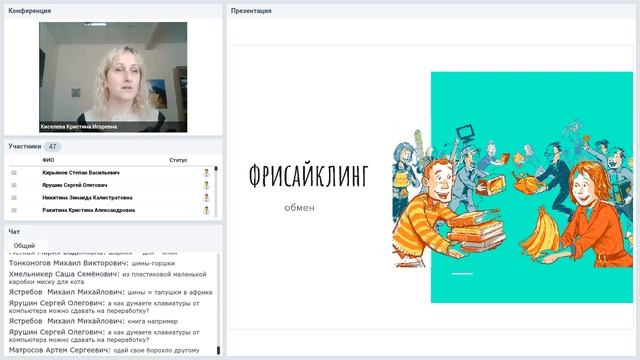Click the Конференция panel header
The height and width of the screenshot is (360, 640).
point(113,11)
